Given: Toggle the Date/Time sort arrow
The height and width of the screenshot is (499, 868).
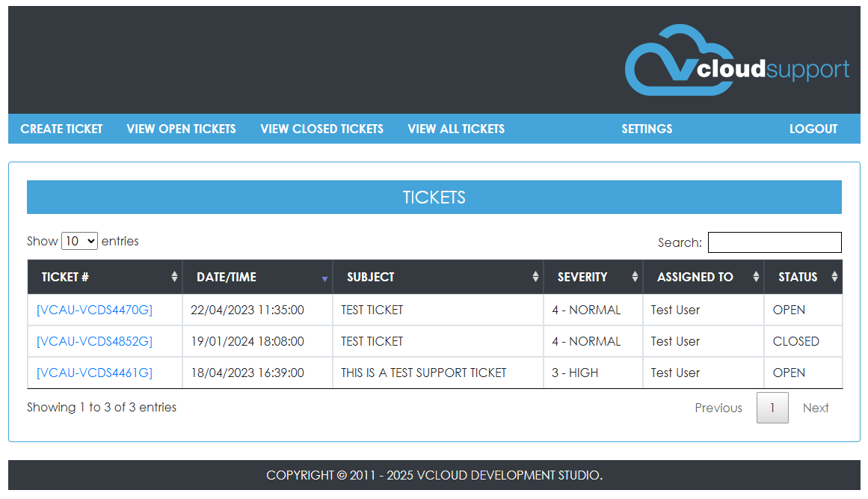Looking at the screenshot, I should (x=324, y=278).
